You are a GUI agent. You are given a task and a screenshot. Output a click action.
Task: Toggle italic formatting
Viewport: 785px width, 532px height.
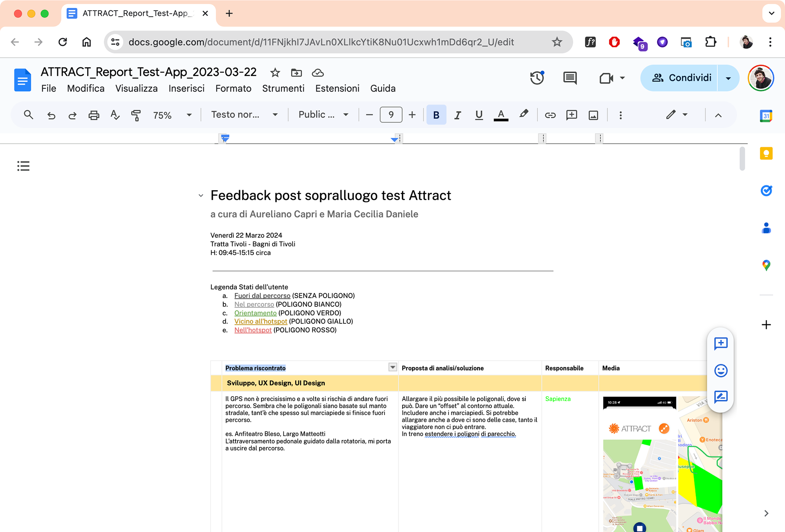click(457, 115)
